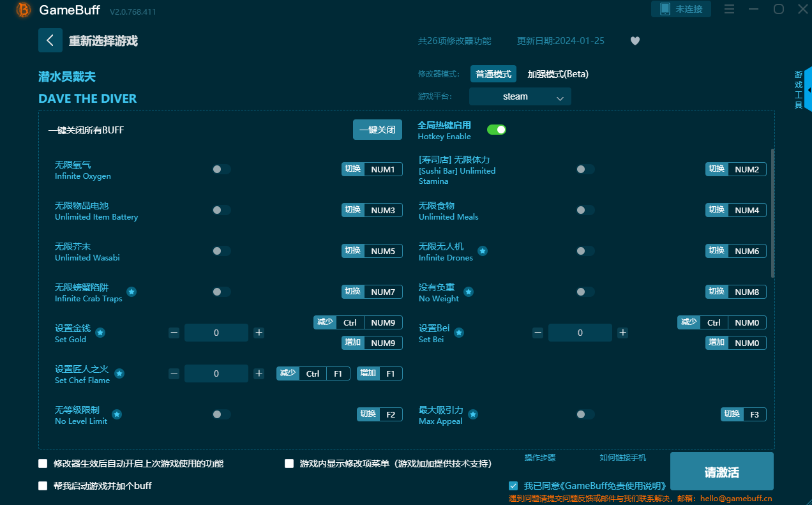
Task: Click the heart favorite icon
Action: tap(635, 41)
